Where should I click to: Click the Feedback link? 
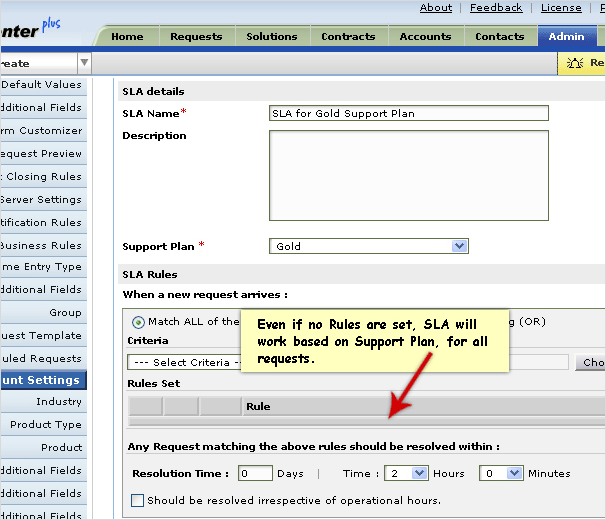pos(496,8)
